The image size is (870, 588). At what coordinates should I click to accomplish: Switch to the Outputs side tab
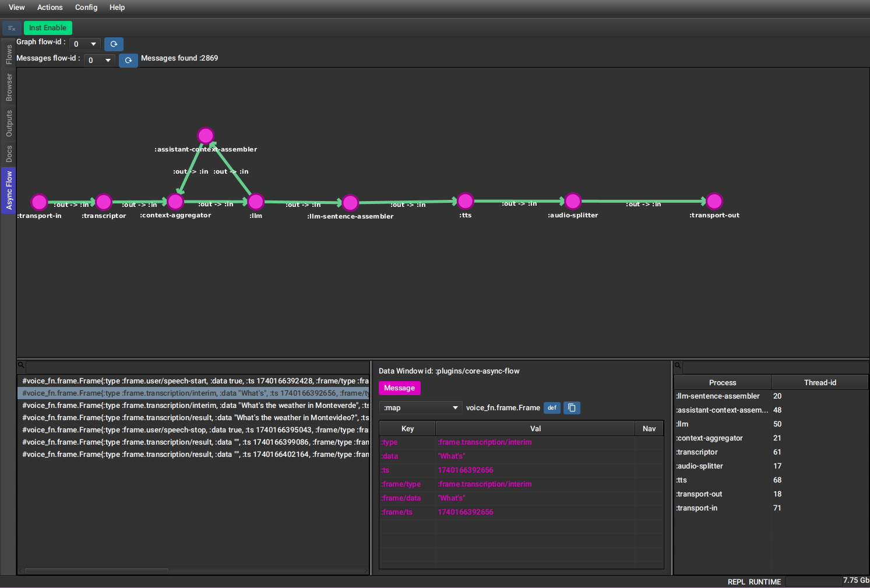(9, 124)
